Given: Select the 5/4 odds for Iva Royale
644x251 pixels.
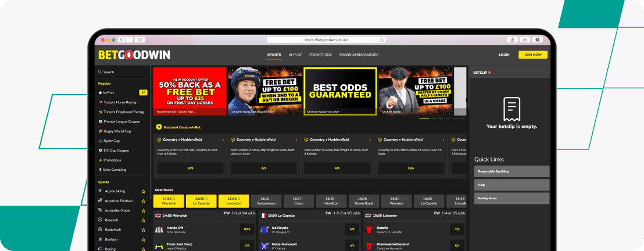Looking at the screenshot, I should [x=352, y=230].
